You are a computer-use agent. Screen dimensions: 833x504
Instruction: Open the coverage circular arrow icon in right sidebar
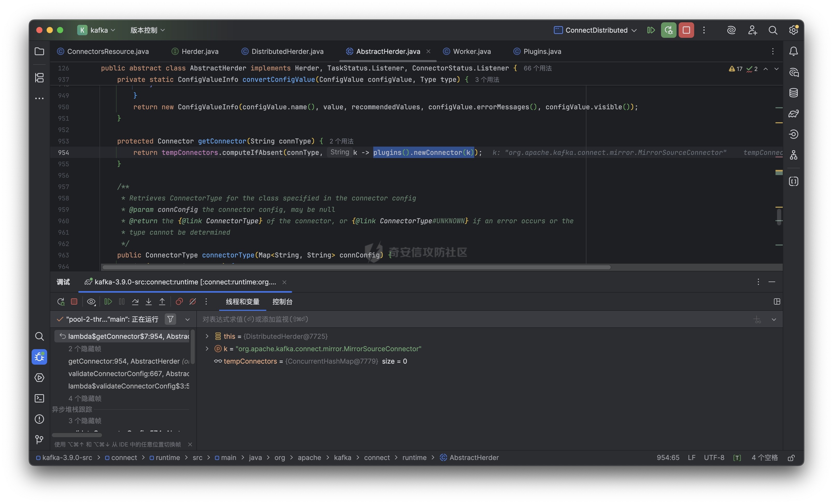point(793,134)
